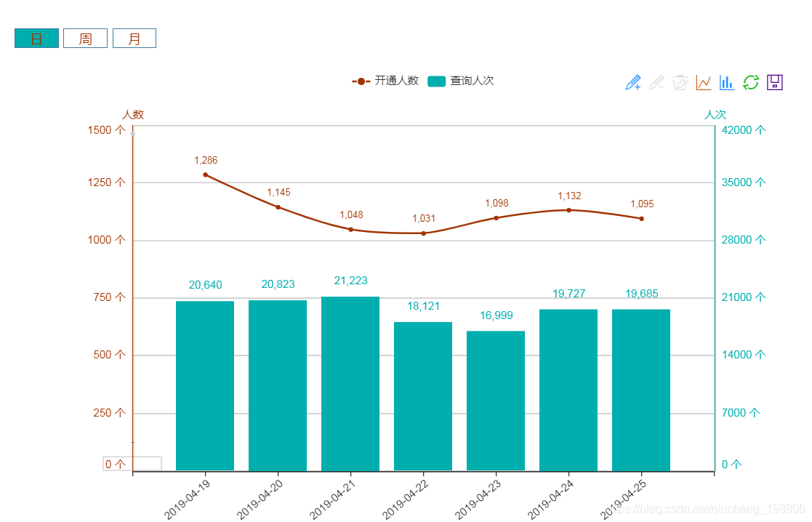Switch to the 周 (week) tab
The width and height of the screenshot is (812, 522).
coord(85,39)
